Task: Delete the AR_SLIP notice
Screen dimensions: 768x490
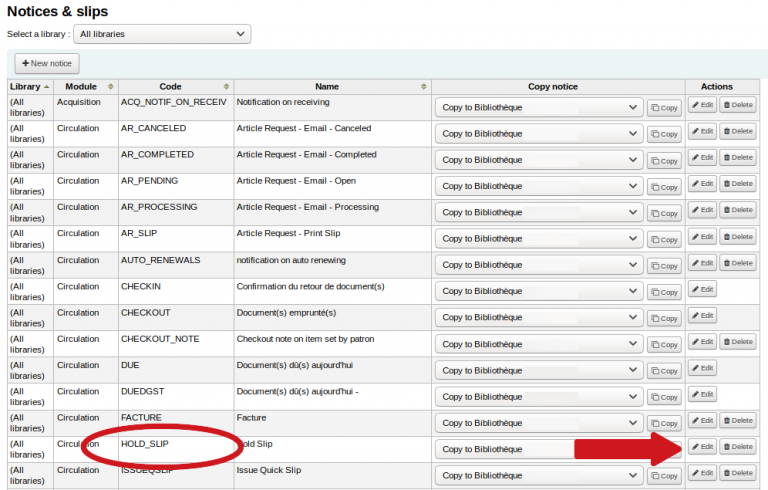Action: click(x=738, y=237)
